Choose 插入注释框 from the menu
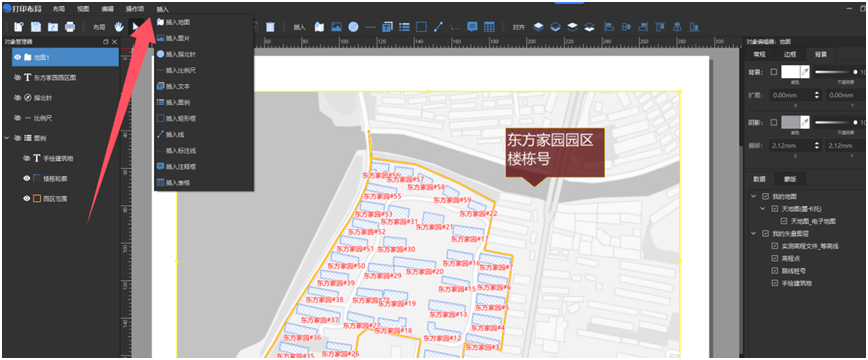The width and height of the screenshot is (868, 360). tap(204, 166)
